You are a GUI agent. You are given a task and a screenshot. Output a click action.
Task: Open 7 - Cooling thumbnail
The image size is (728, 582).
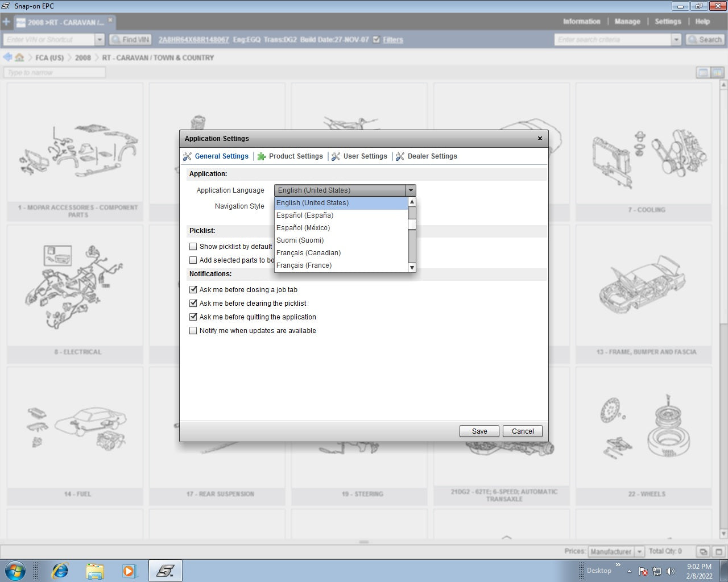pyautogui.click(x=644, y=151)
